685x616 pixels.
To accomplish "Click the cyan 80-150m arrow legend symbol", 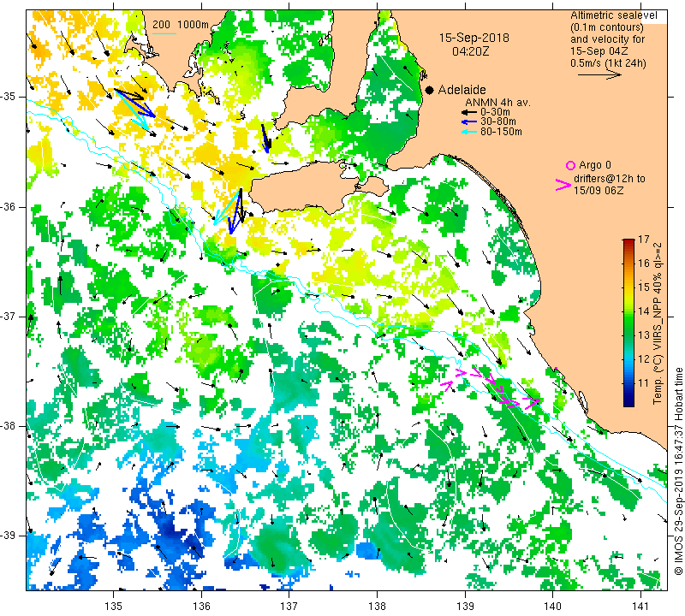I will (x=469, y=132).
